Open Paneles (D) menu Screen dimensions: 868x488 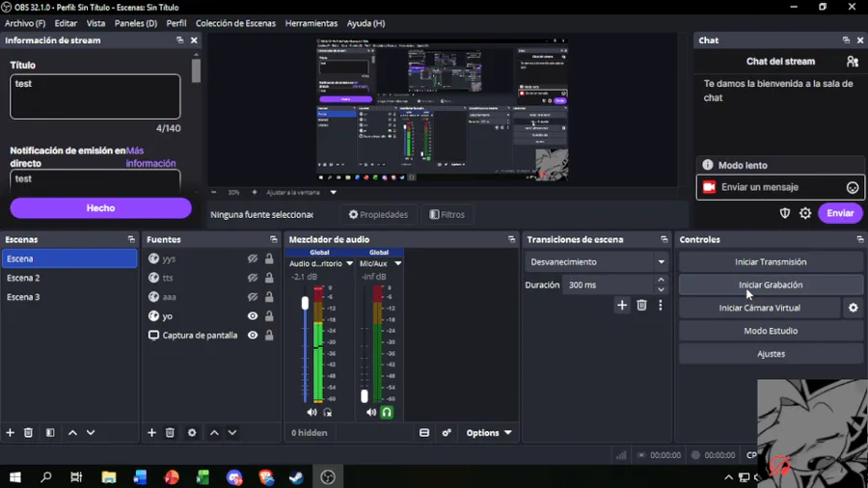(x=136, y=23)
